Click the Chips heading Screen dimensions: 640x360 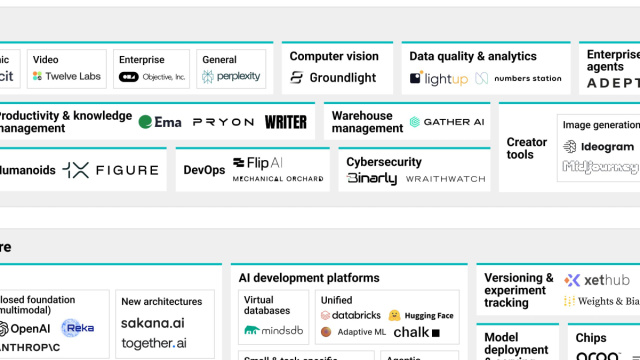tap(591, 338)
